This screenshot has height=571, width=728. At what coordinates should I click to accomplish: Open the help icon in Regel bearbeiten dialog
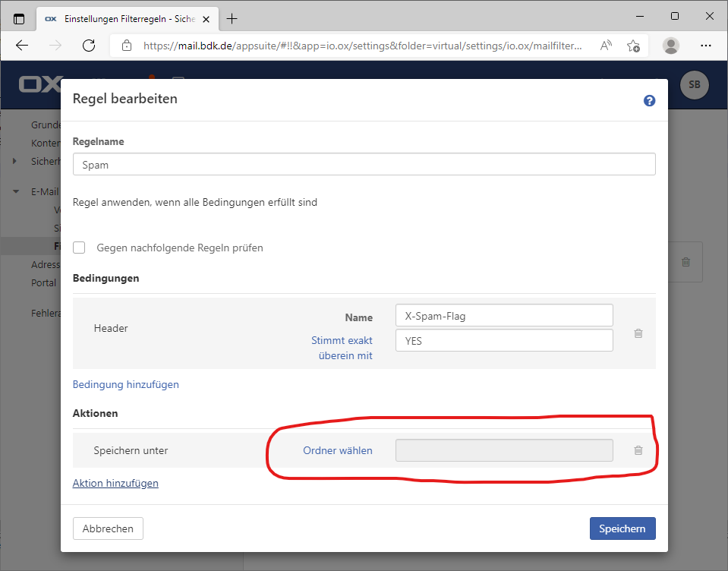[x=649, y=100]
